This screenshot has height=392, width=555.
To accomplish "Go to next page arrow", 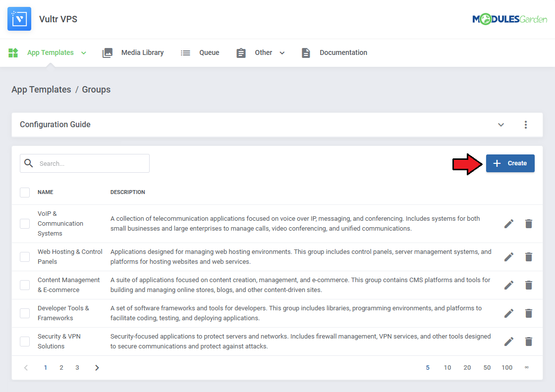I will (97, 368).
